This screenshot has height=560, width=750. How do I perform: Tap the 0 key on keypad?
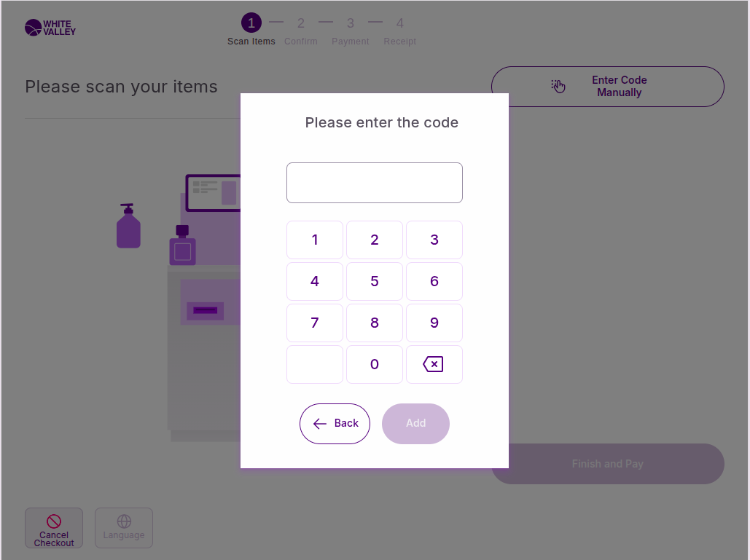click(x=375, y=364)
